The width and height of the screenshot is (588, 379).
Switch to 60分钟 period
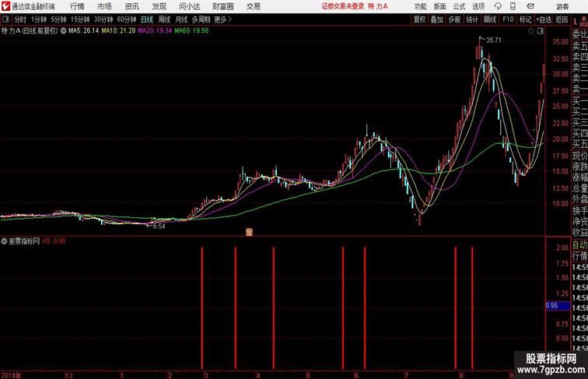click(x=127, y=19)
